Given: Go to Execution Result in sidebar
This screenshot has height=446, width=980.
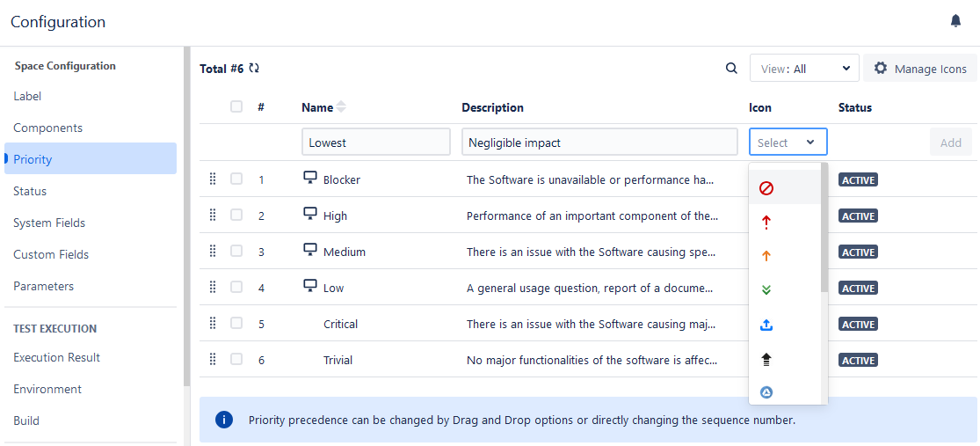Looking at the screenshot, I should coord(56,357).
